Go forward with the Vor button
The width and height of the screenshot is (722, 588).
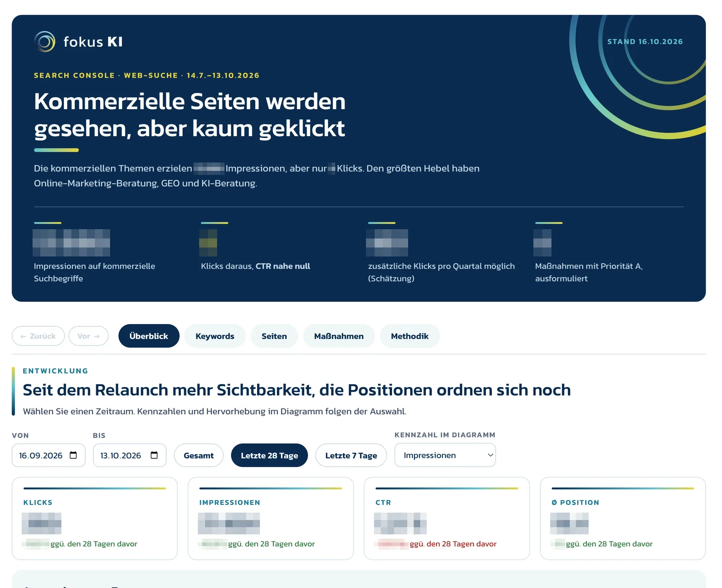pos(88,336)
